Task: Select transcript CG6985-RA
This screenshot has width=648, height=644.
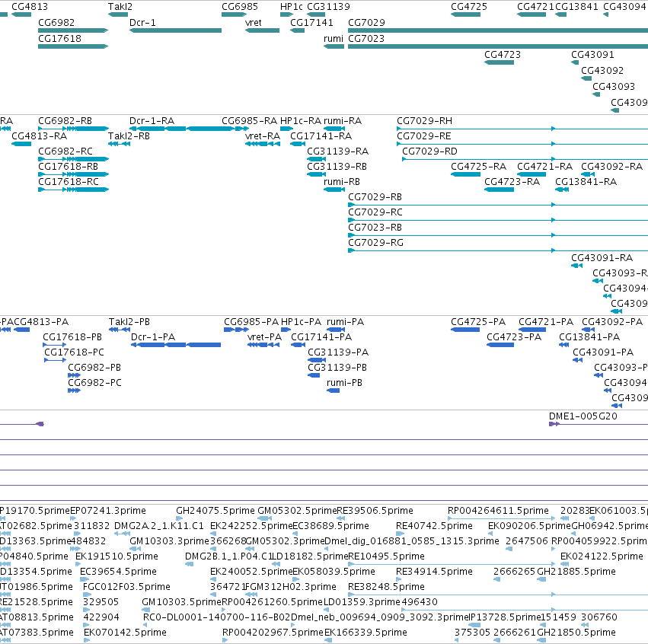Action: [x=249, y=121]
